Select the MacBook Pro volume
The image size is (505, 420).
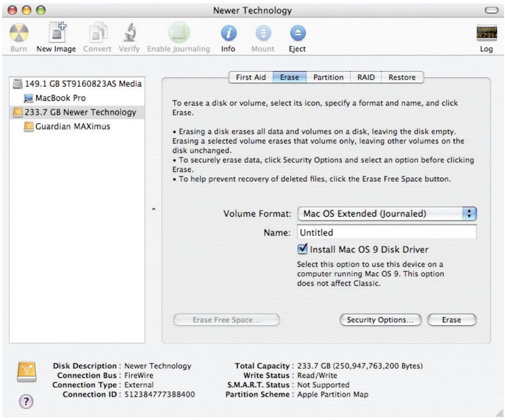pyautogui.click(x=60, y=98)
